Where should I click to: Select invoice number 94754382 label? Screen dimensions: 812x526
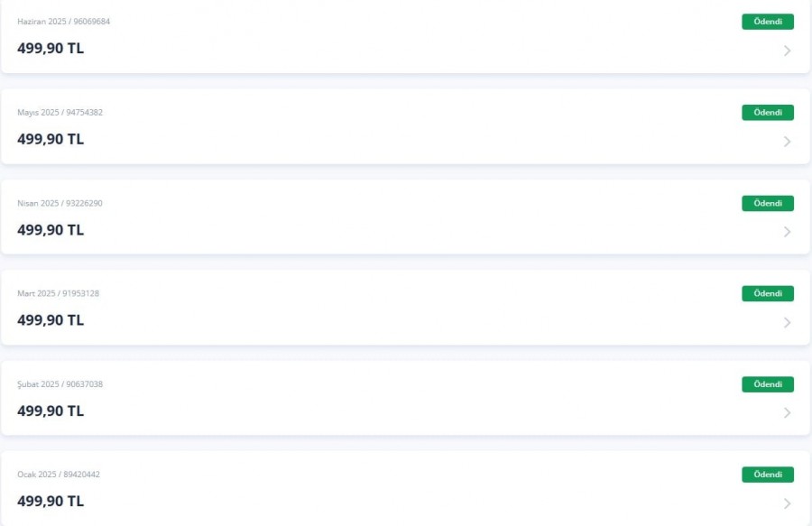(85, 113)
